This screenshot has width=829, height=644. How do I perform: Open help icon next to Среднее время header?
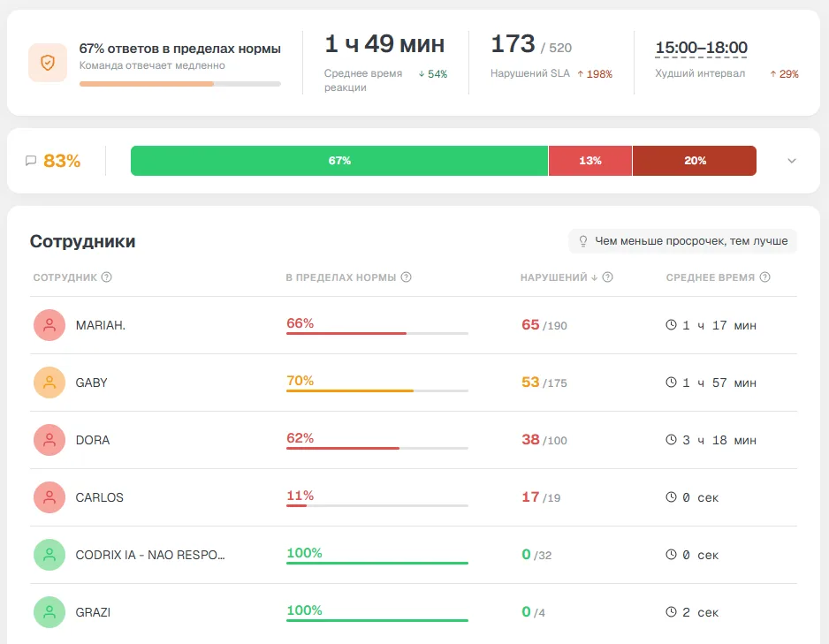click(x=765, y=277)
